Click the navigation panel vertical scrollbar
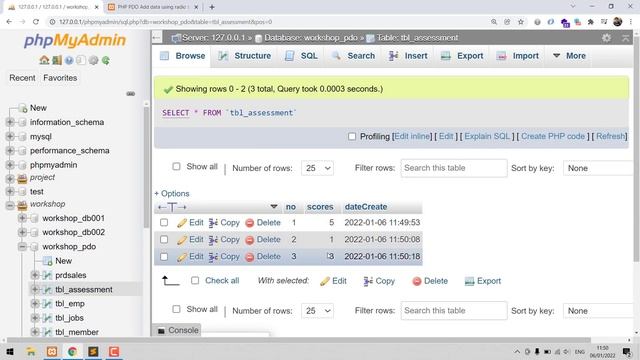Viewport: 640px width, 360px height. (146, 167)
